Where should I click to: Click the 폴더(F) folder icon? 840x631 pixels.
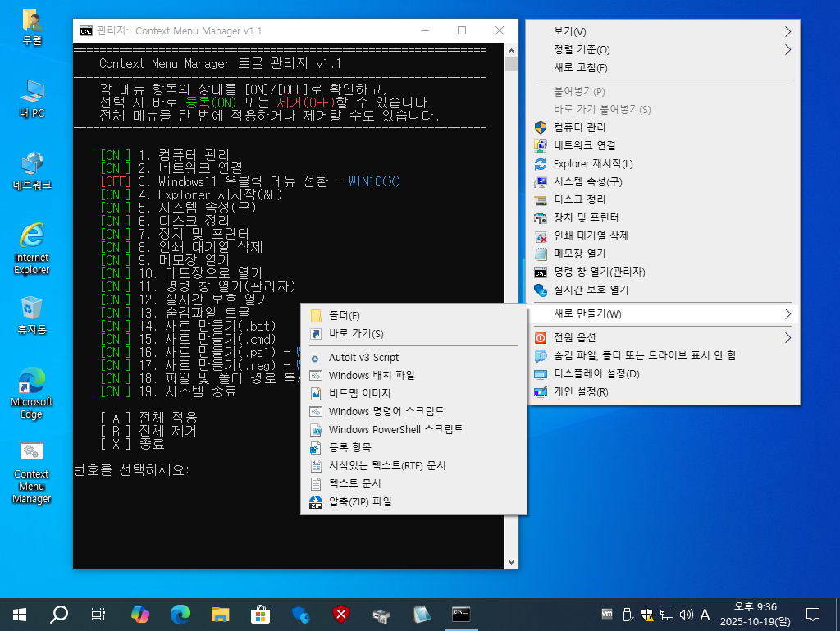pyautogui.click(x=316, y=315)
